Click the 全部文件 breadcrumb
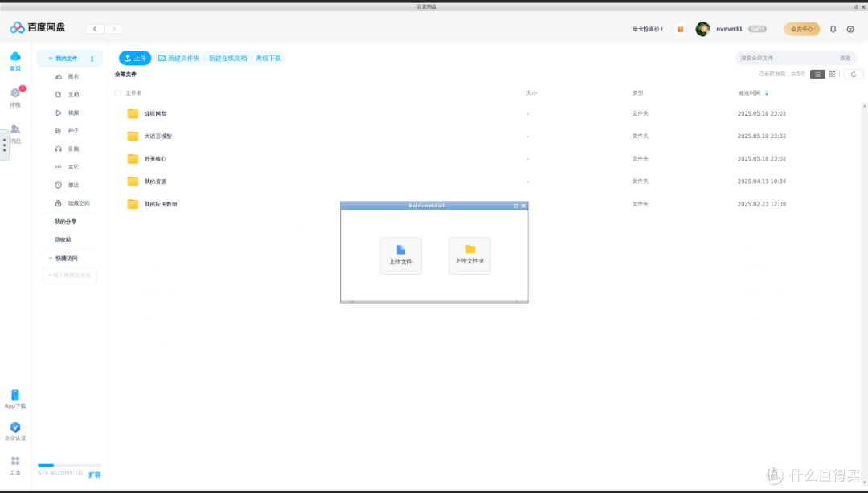The height and width of the screenshot is (493, 868). pos(125,74)
